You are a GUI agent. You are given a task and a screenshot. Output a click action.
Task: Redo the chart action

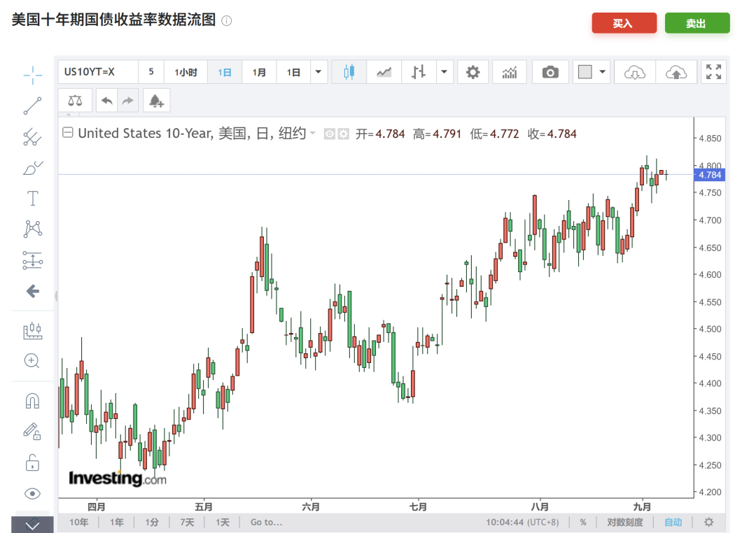click(x=128, y=101)
